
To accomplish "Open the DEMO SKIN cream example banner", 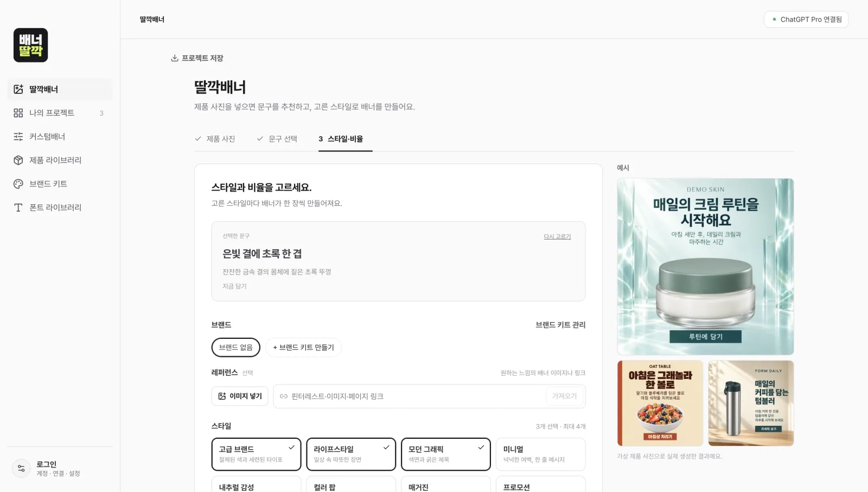I will point(705,267).
